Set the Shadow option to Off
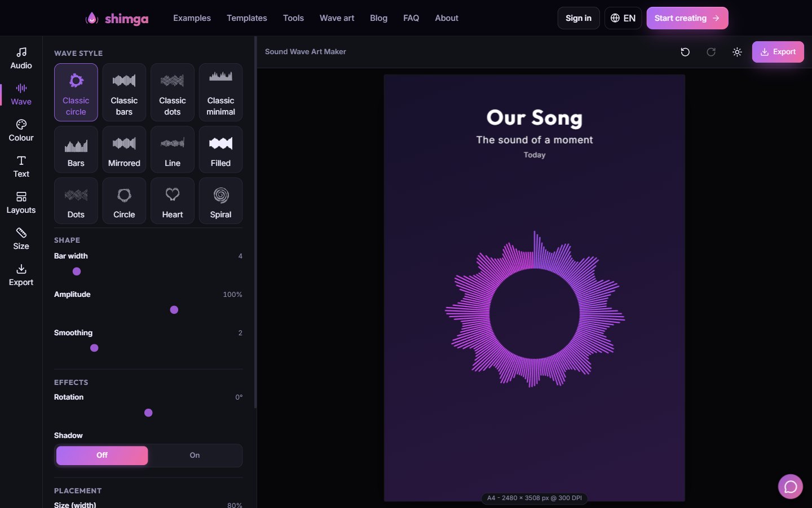Screen dimensions: 812x508 [102, 456]
